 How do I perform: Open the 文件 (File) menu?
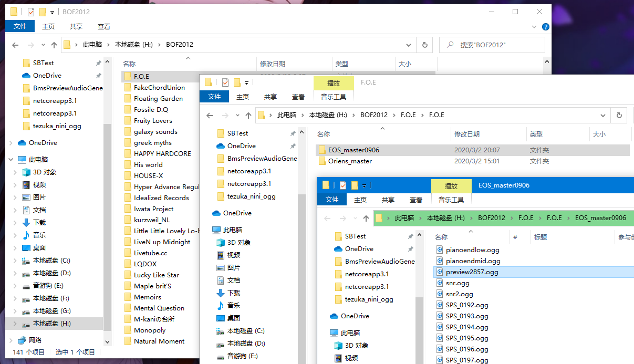tap(20, 26)
